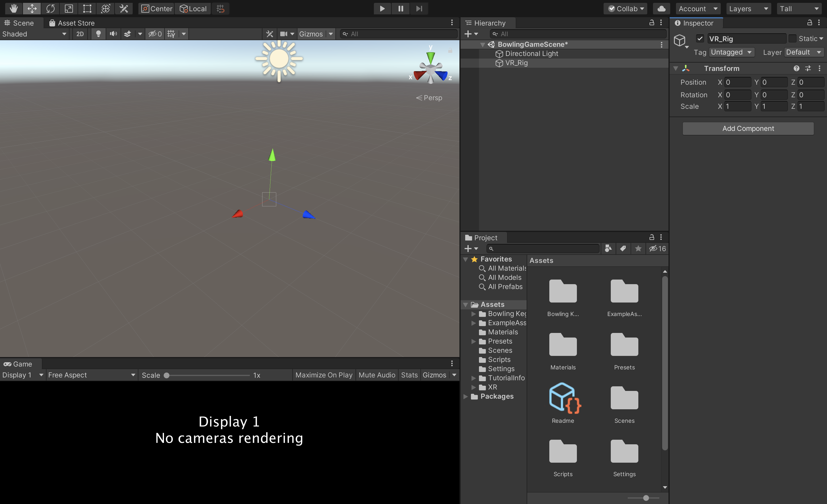827x504 pixels.
Task: Adjust the Game view scale slider
Action: click(167, 375)
